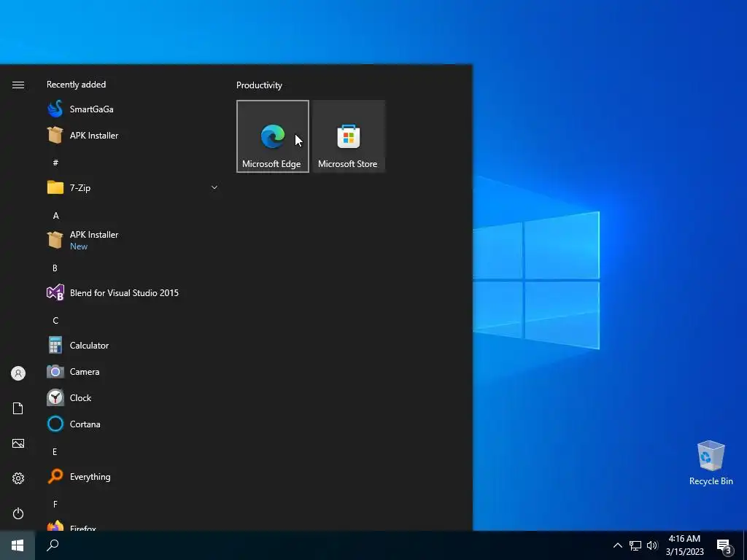
Task: Open the volume speaker tray icon
Action: pos(652,545)
